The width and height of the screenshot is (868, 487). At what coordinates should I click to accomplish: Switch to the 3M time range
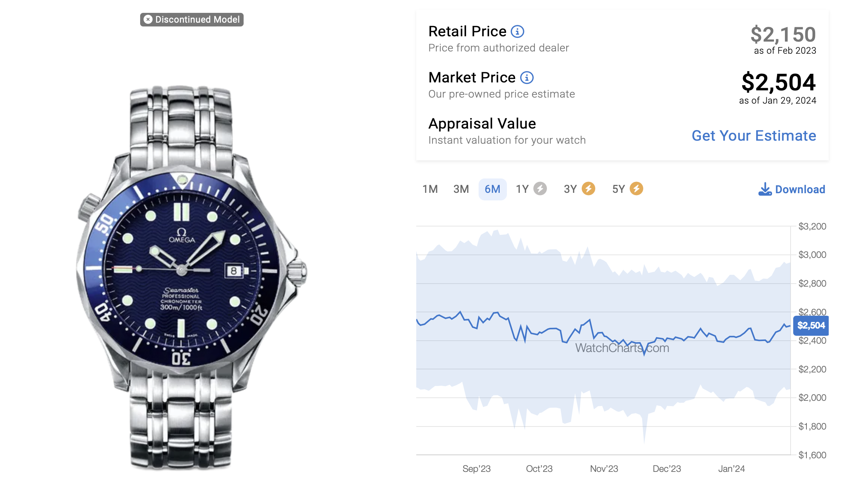tap(461, 189)
